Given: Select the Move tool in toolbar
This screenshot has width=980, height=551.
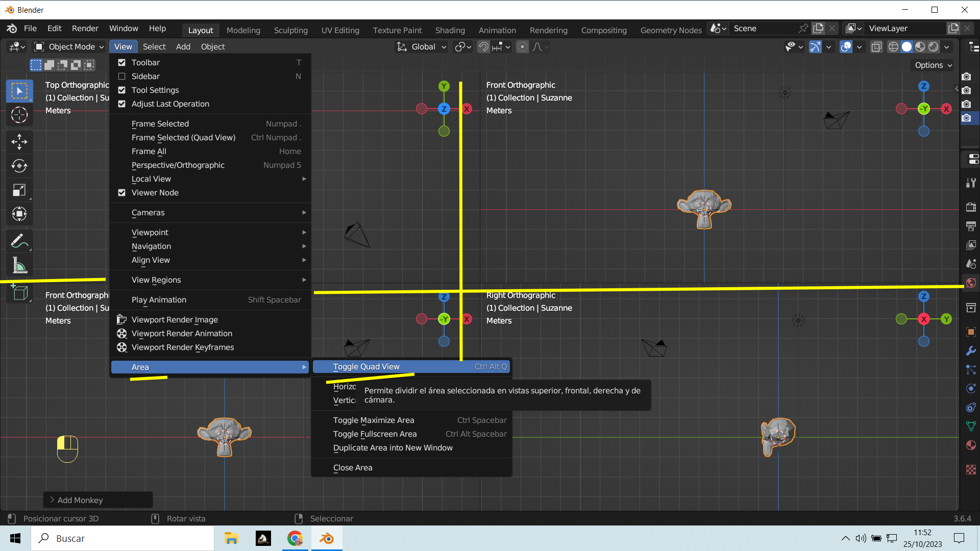Looking at the screenshot, I should tap(19, 141).
